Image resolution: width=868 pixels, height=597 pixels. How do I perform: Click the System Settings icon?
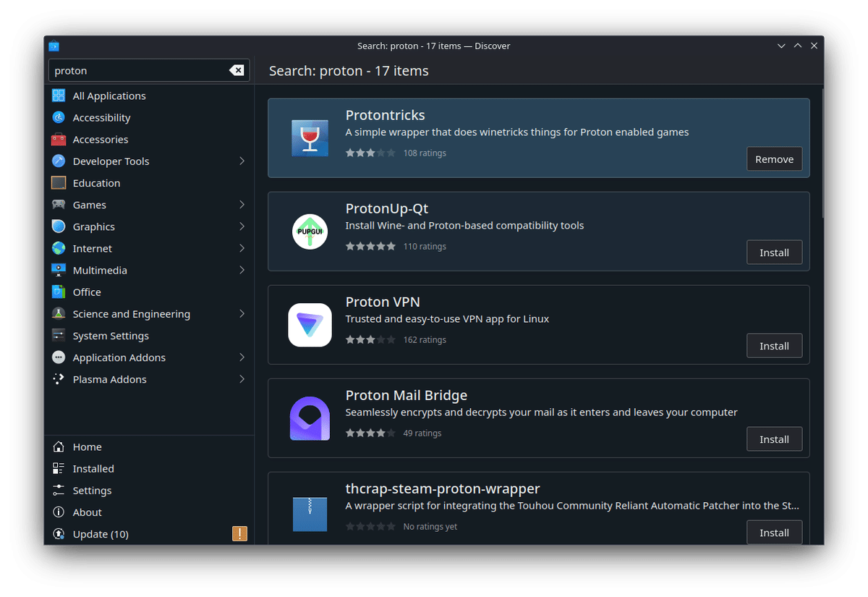(x=59, y=336)
